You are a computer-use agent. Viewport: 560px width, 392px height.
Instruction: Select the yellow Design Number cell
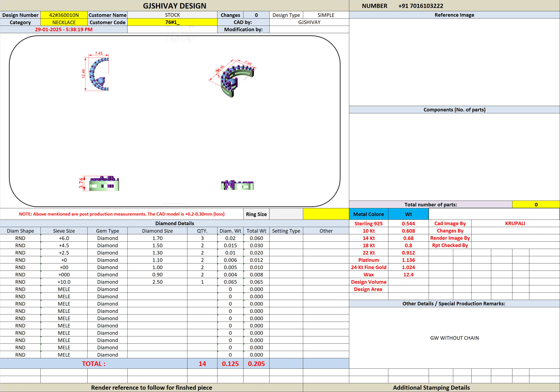tap(64, 15)
